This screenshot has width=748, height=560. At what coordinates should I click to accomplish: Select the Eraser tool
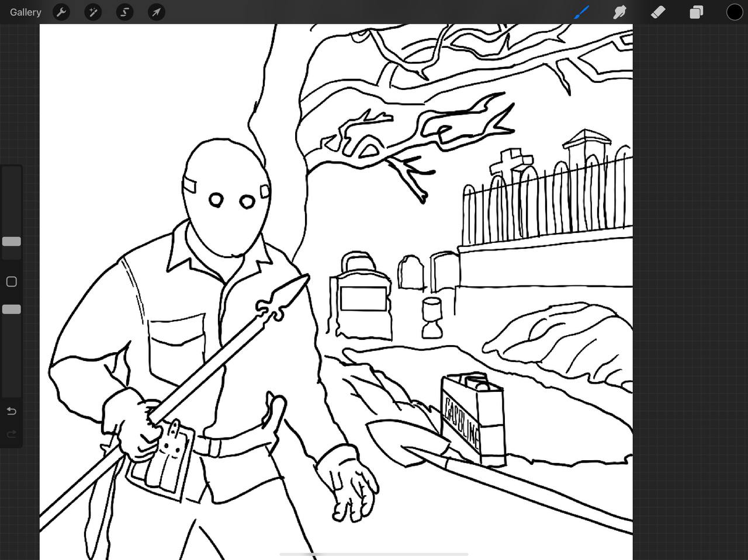point(658,12)
